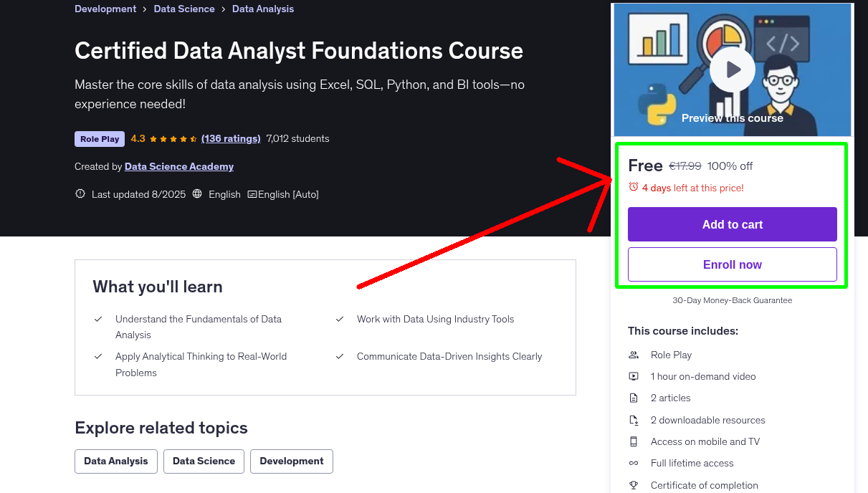This screenshot has width=868, height=493.
Task: Click the certificate of completion trophy icon
Action: click(x=634, y=485)
